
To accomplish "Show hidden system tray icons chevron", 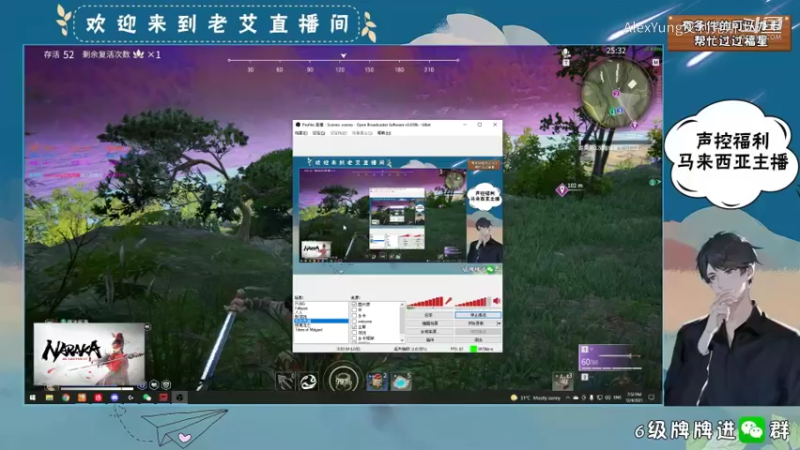I will pos(568,397).
